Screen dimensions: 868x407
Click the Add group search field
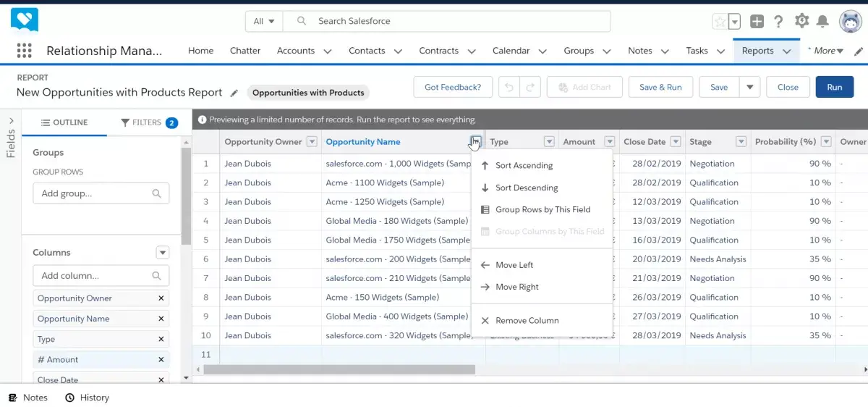coord(101,193)
